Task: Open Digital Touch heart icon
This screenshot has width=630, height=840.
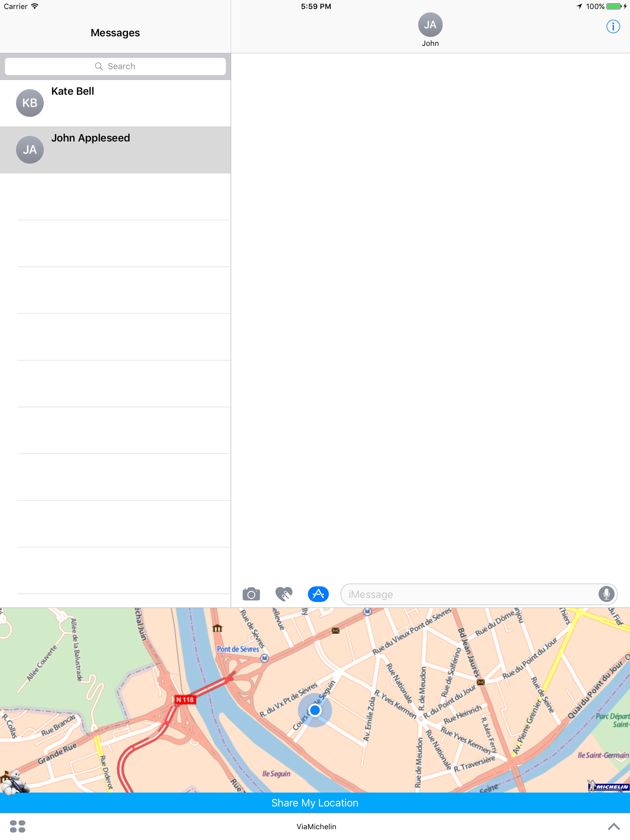Action: (x=284, y=594)
